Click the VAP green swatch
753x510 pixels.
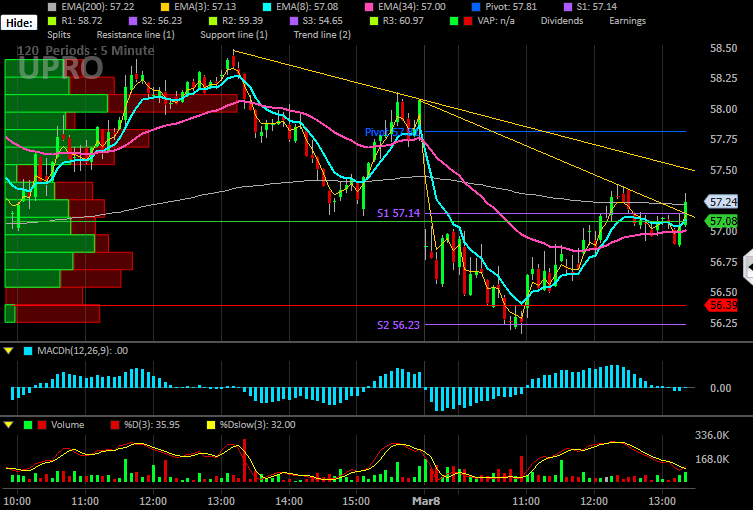pyautogui.click(x=454, y=21)
